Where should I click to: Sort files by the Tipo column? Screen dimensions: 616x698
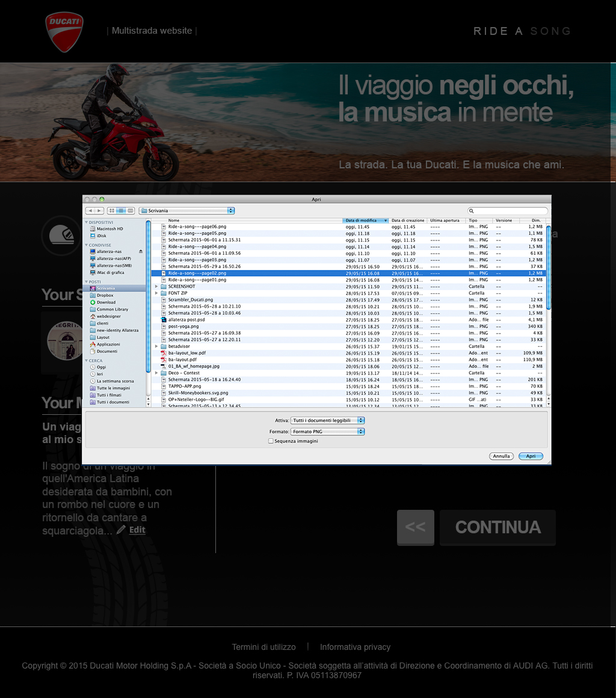click(x=479, y=221)
